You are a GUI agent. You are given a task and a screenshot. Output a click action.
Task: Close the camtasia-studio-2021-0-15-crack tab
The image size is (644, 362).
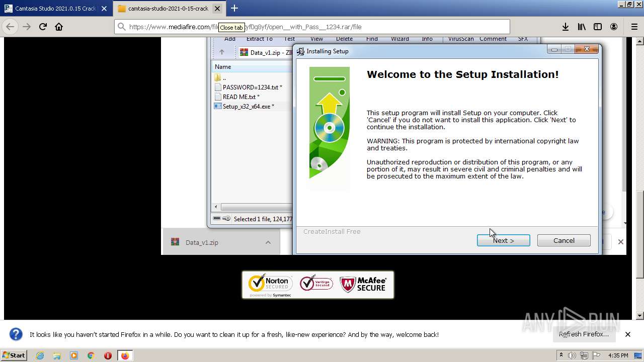pos(217,9)
